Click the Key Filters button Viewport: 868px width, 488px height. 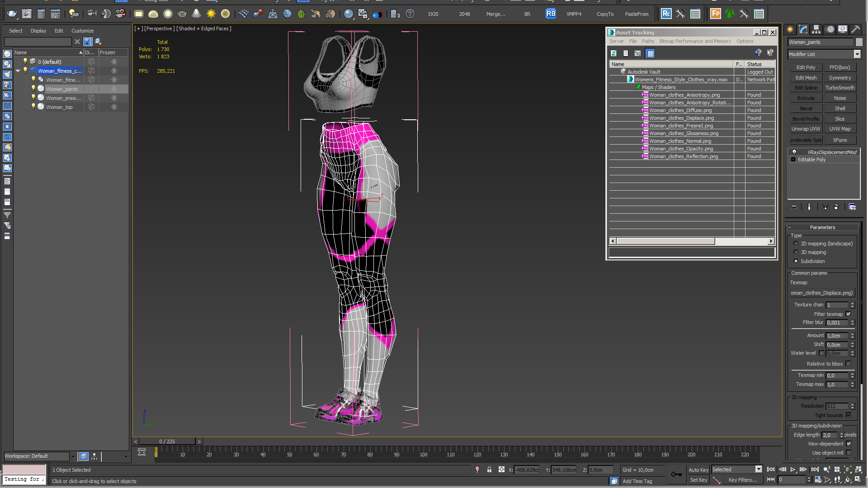[x=743, y=480]
